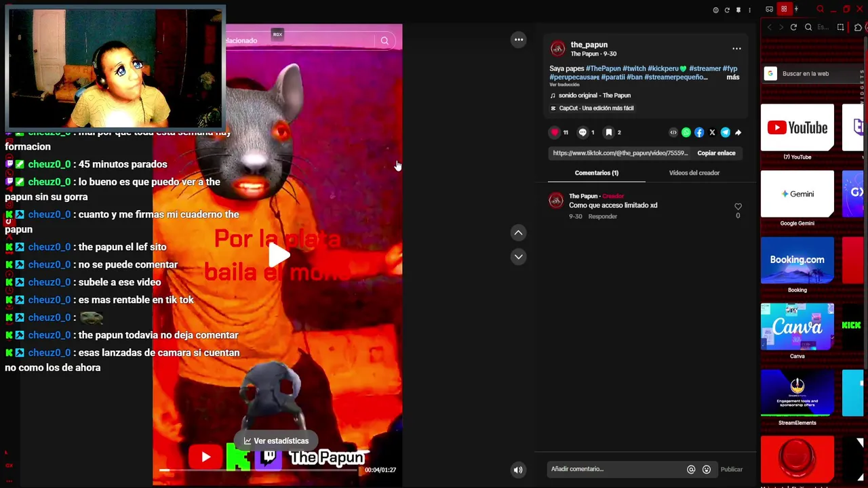Copy the tiktok.com video URL text
This screenshot has width=868, height=488.
click(620, 153)
